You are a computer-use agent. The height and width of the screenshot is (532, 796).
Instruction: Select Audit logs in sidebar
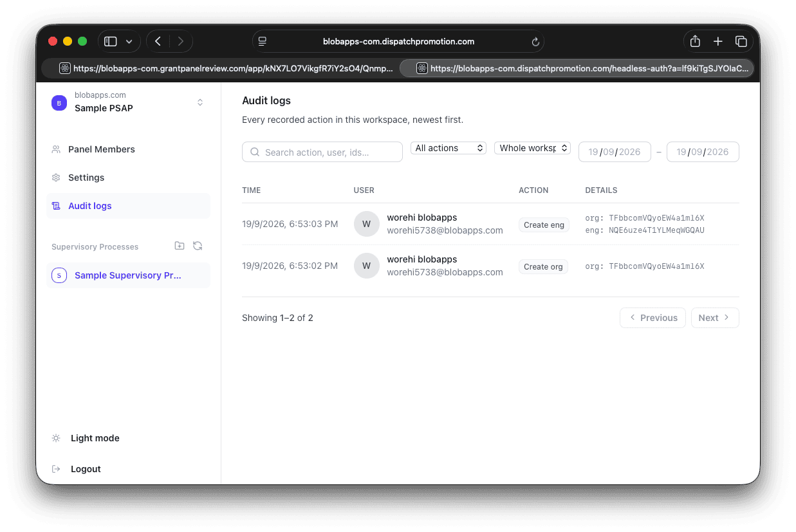pos(128,206)
